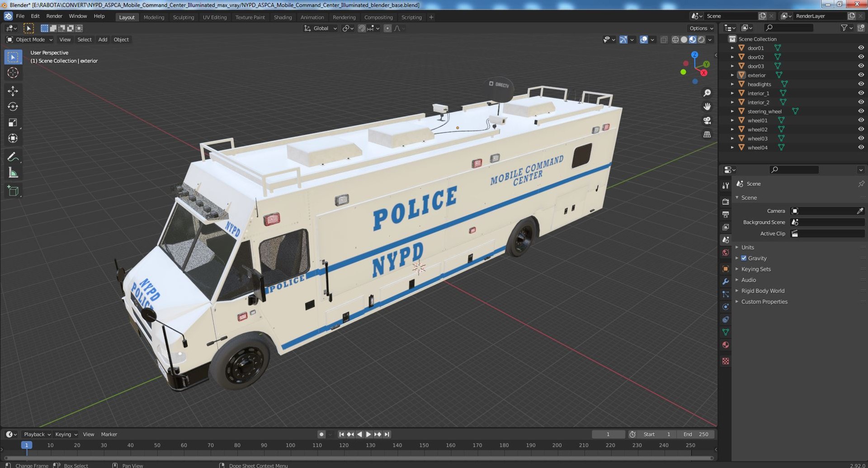Expand the Keying Sets panel
This screenshot has width=868, height=468.
pyautogui.click(x=756, y=269)
